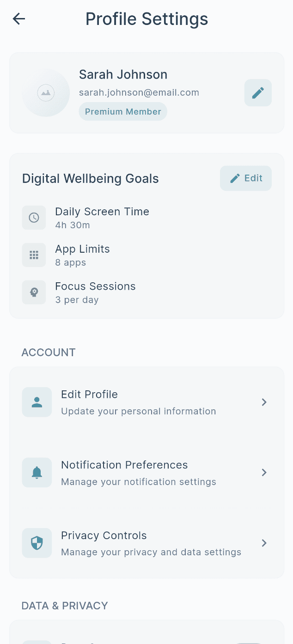Click the DATA & PRIVACY section header
Image resolution: width=293 pixels, height=644 pixels.
tap(64, 606)
